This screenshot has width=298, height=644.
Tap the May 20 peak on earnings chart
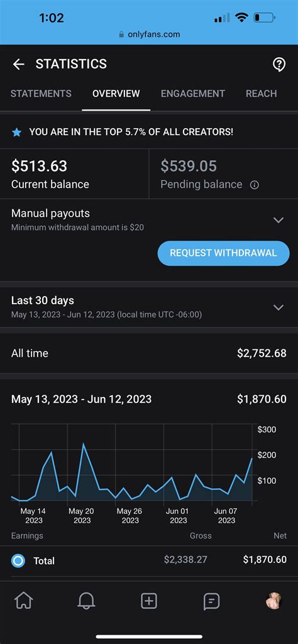pyautogui.click(x=84, y=444)
